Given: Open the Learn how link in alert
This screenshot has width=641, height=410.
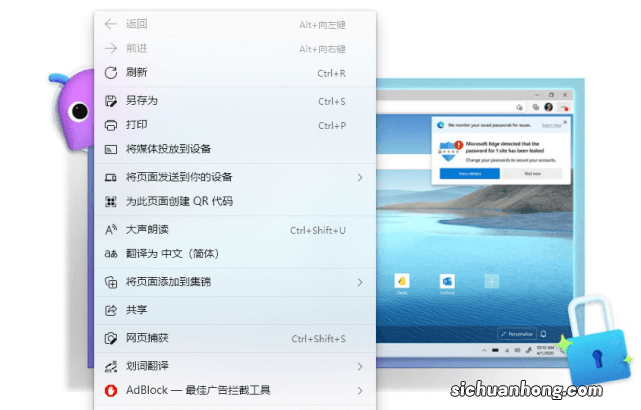Looking at the screenshot, I should tap(551, 125).
